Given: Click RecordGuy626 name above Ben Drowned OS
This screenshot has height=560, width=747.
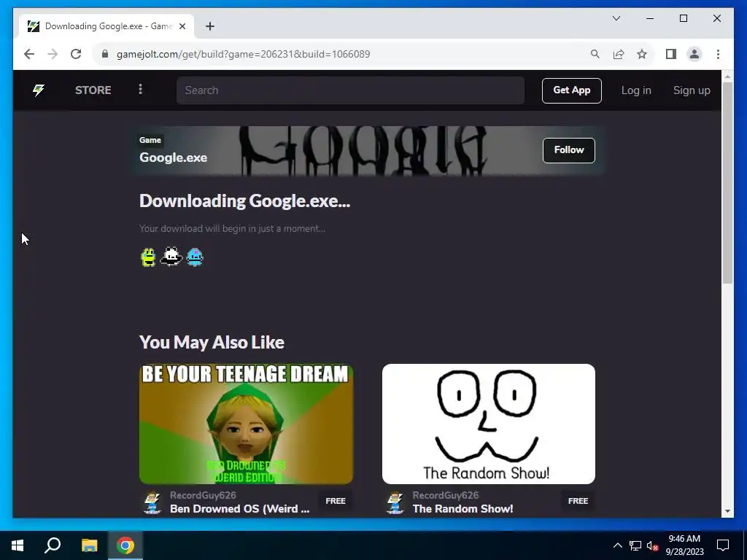Looking at the screenshot, I should 203,495.
